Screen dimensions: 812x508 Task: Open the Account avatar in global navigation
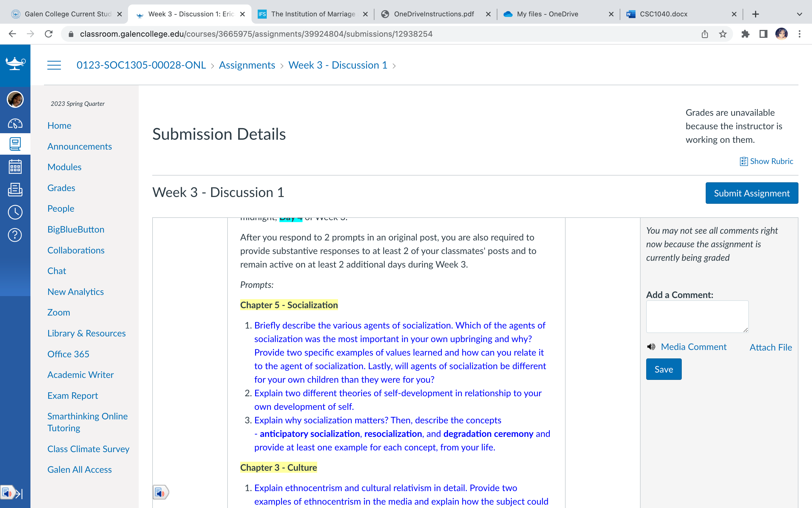click(15, 99)
